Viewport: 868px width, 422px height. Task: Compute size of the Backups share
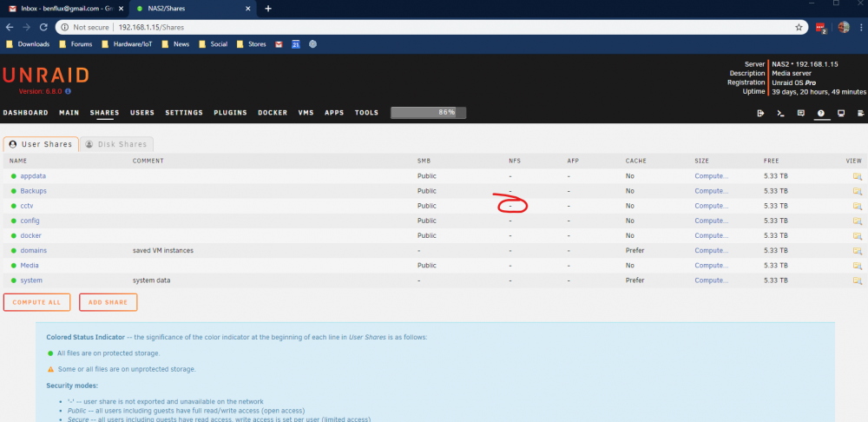pyautogui.click(x=712, y=191)
